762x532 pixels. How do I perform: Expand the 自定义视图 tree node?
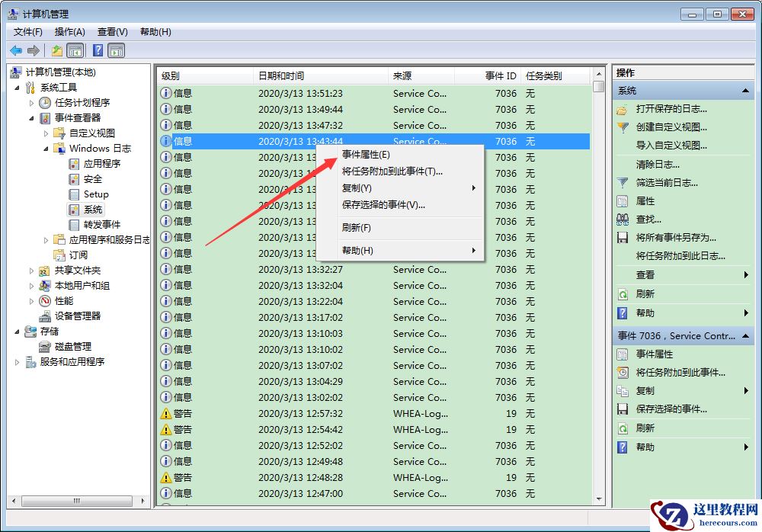click(46, 135)
